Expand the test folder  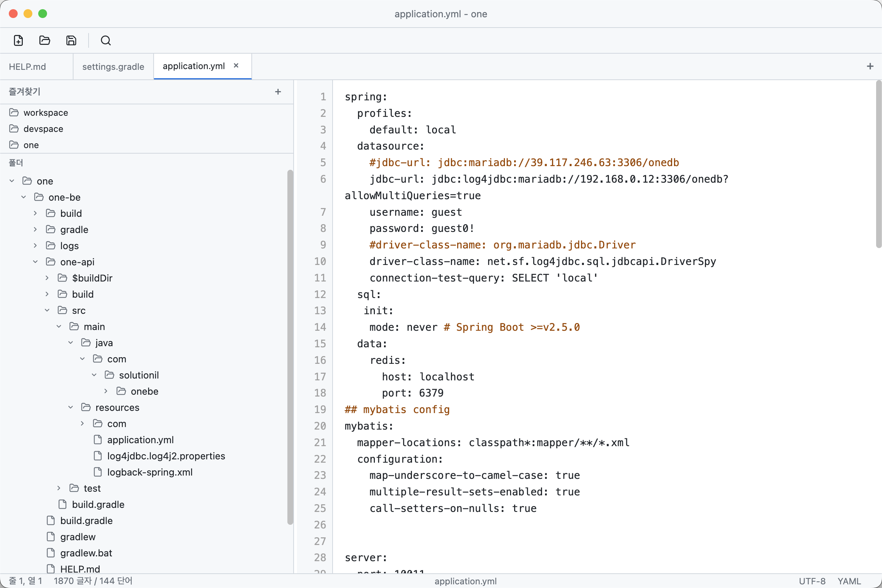click(x=59, y=488)
